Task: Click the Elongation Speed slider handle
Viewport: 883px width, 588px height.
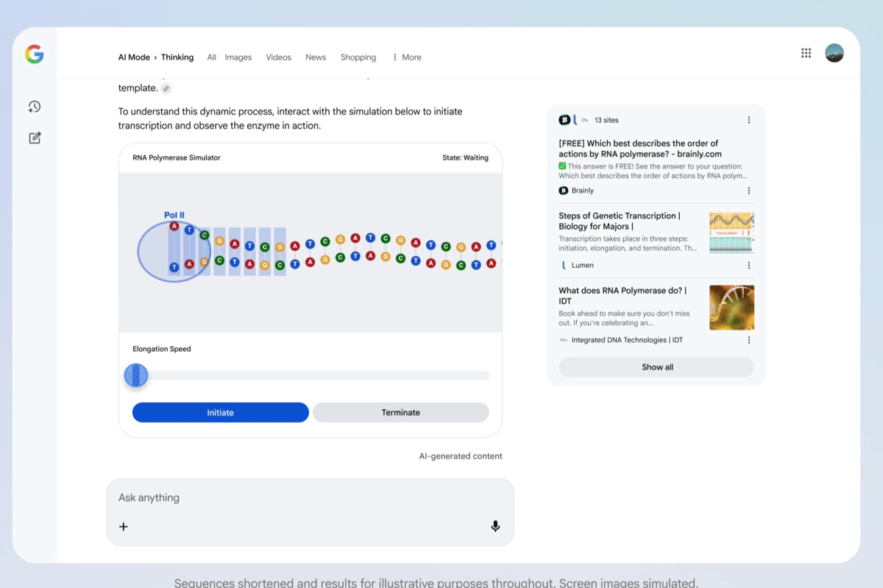Action: pyautogui.click(x=136, y=375)
